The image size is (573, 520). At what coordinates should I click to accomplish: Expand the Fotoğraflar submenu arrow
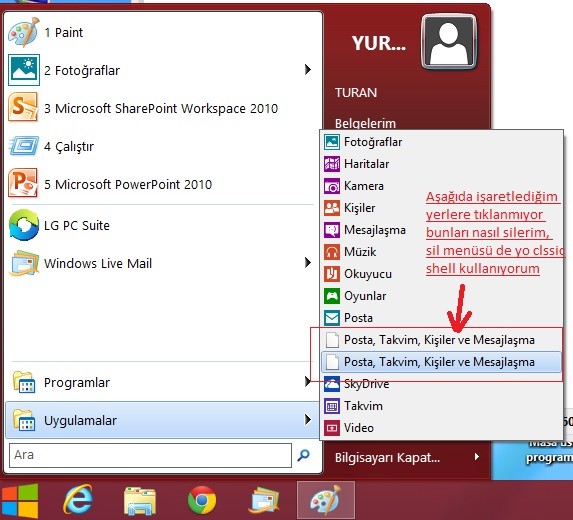(308, 69)
